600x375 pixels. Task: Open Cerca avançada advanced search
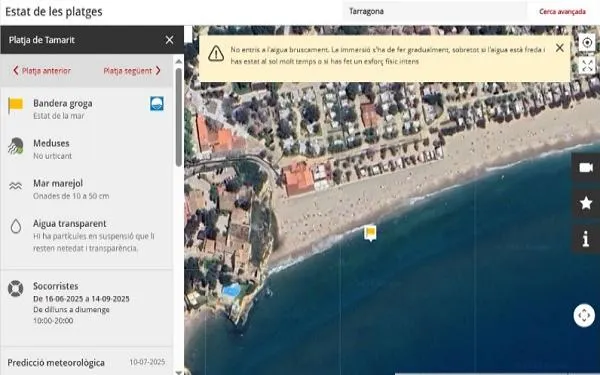[x=562, y=11]
